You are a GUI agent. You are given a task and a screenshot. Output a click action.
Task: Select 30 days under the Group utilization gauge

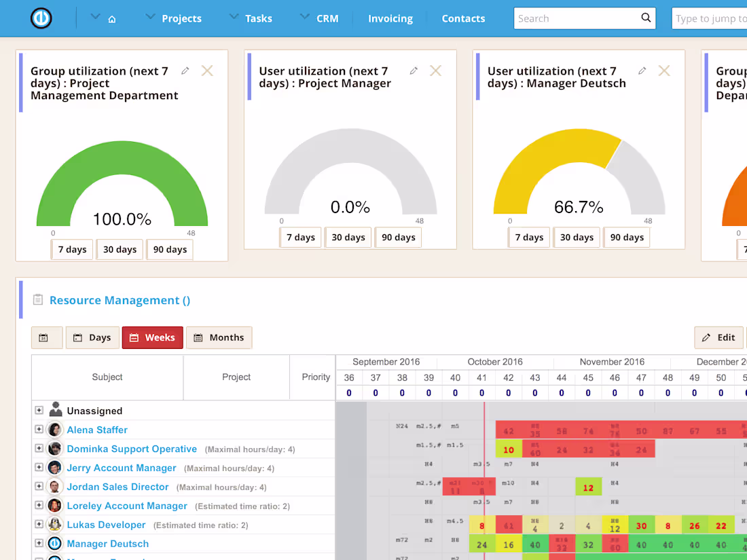(120, 249)
